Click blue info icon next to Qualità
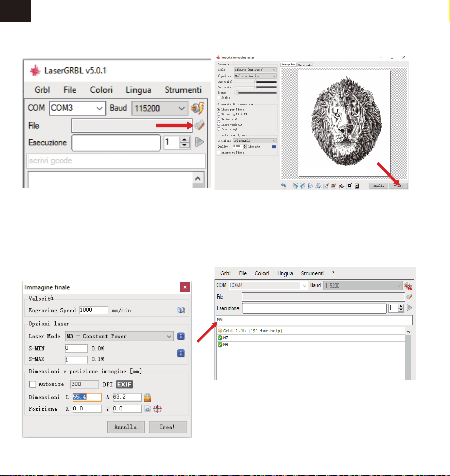The image size is (450, 476). tap(274, 146)
